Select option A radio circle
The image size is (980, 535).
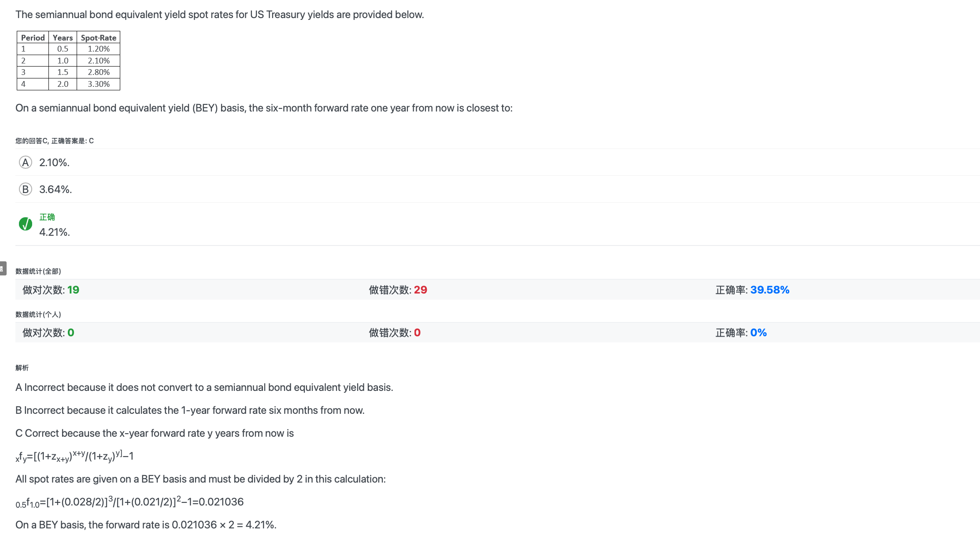click(26, 163)
